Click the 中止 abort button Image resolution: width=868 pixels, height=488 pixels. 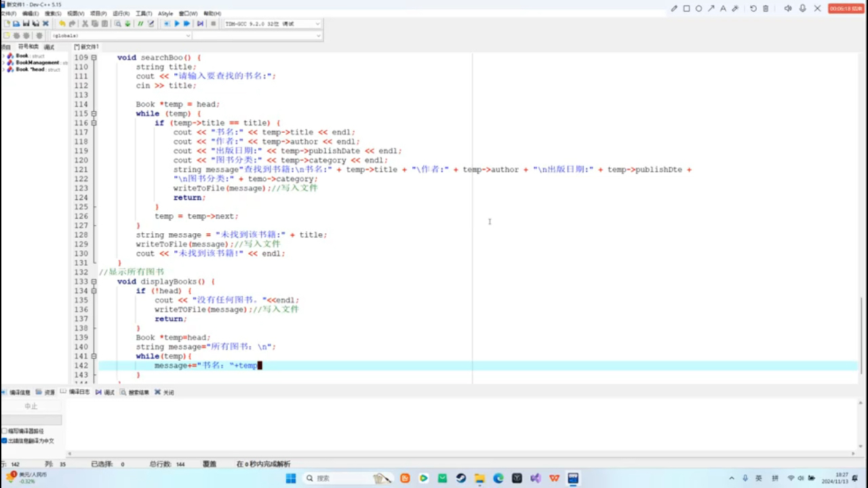coord(31,406)
